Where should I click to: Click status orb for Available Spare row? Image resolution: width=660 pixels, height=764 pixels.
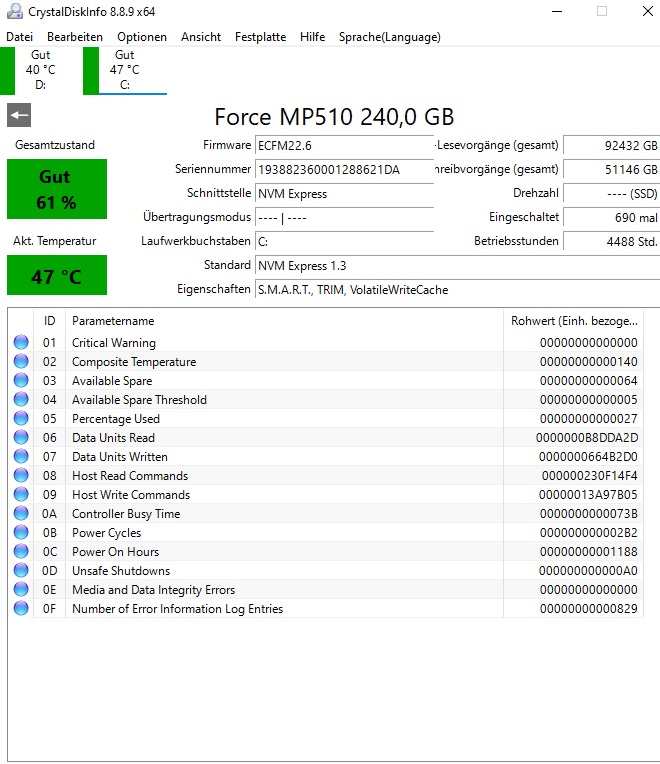(x=21, y=380)
